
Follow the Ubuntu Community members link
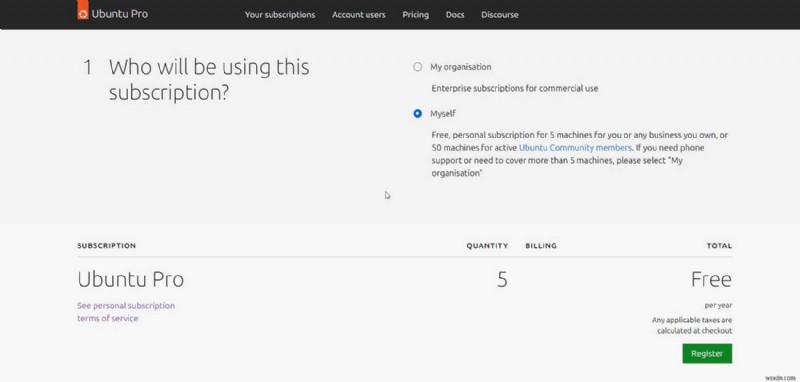pos(575,148)
